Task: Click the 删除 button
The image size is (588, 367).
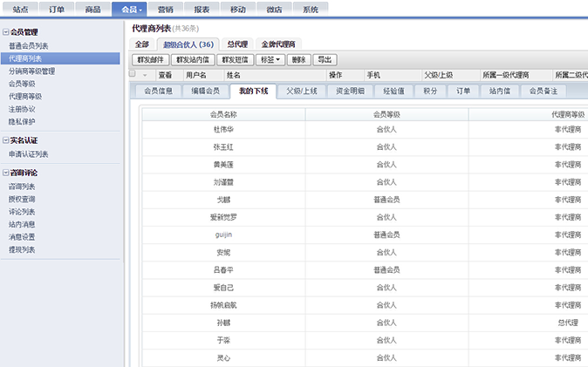Action: point(299,60)
